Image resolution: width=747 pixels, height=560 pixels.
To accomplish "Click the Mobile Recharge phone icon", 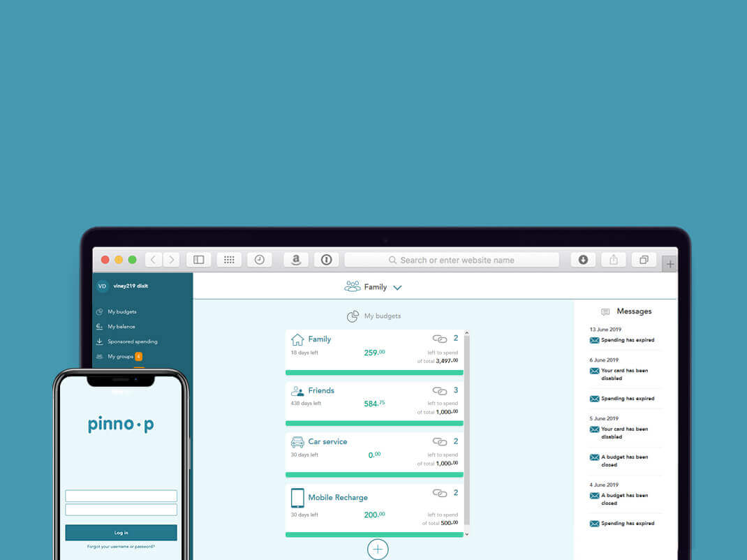I will [x=297, y=498].
